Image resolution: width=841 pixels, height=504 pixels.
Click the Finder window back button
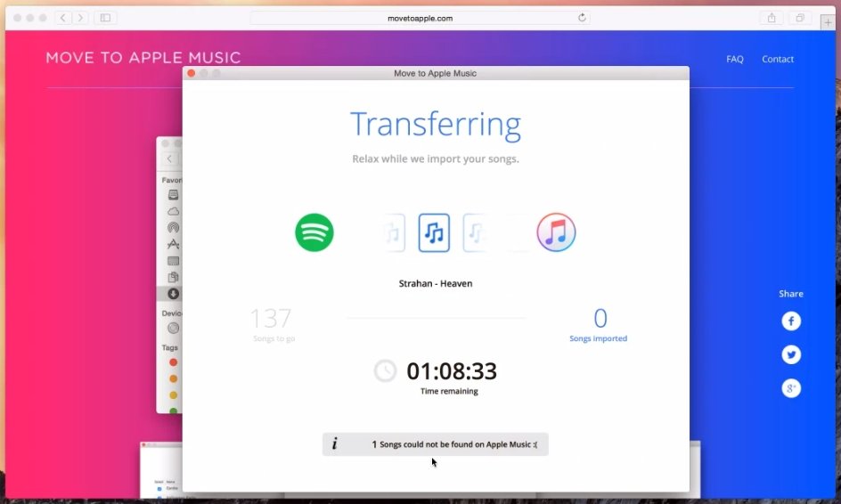pos(169,159)
